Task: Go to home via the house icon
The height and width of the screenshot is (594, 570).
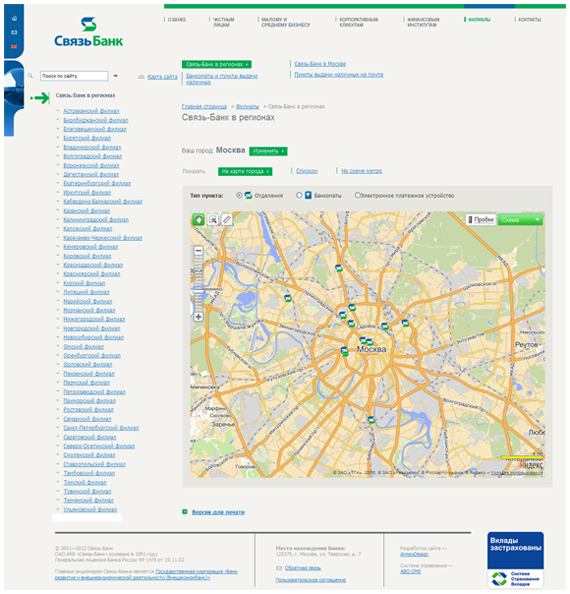Action: tap(14, 18)
